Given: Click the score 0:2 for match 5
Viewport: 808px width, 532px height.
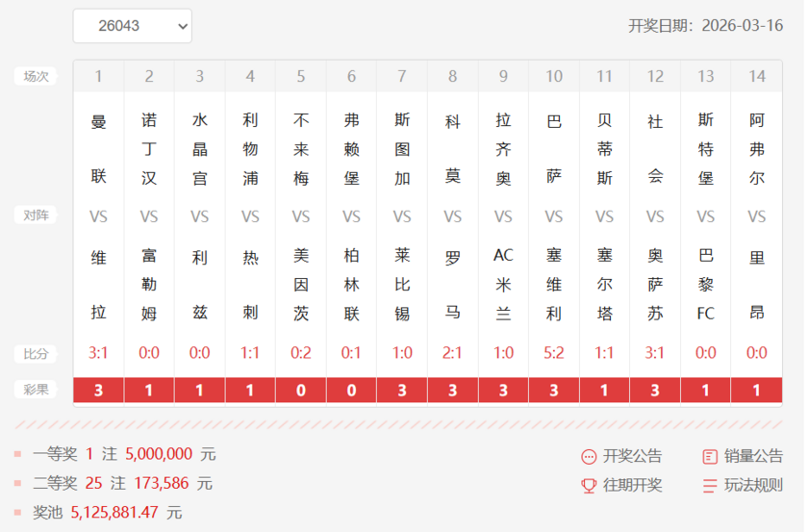Looking at the screenshot, I should tap(301, 353).
